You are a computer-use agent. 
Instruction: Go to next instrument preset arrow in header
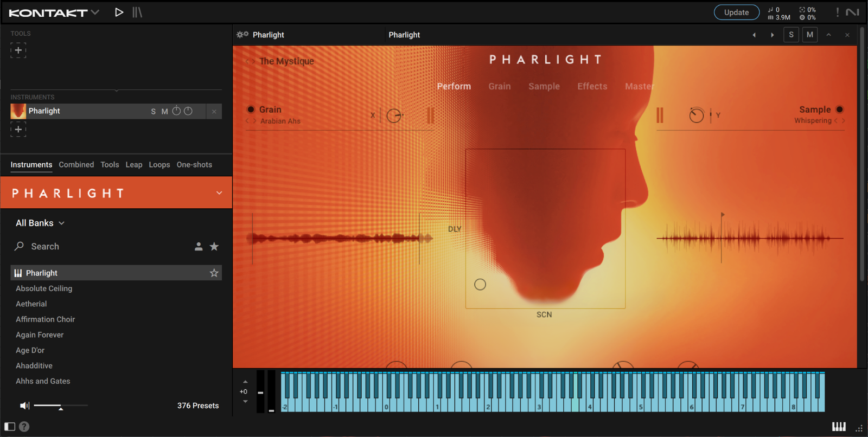tap(772, 35)
